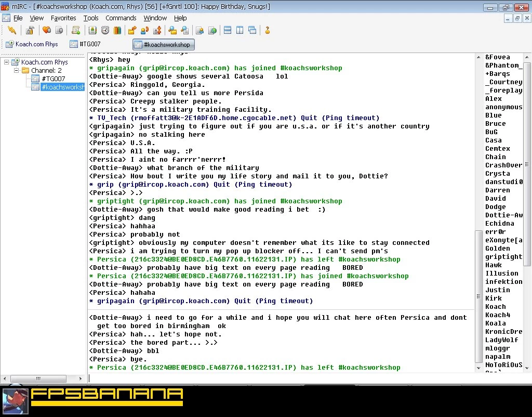
Task: Click the Connect lightning bolt toolbar icon
Action: point(11,30)
